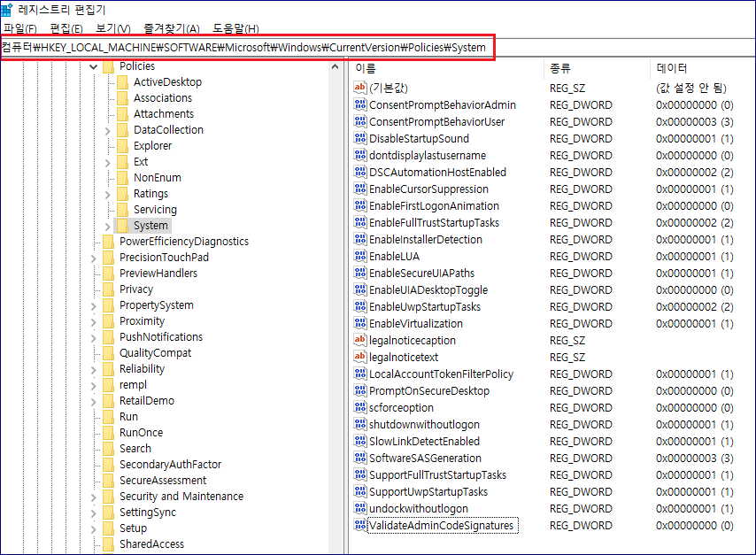Click the folder icon of SharedAccess key
Screen dimensions: 756x555
click(109, 543)
